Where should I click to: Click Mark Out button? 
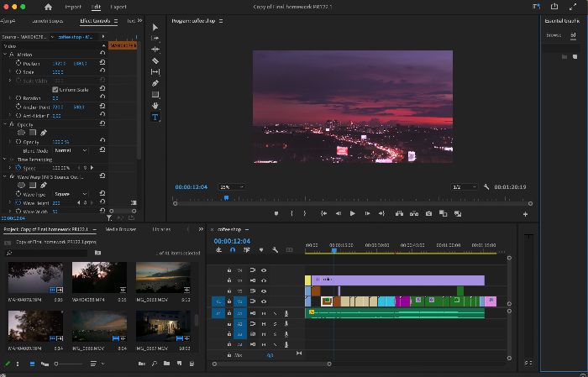point(304,213)
